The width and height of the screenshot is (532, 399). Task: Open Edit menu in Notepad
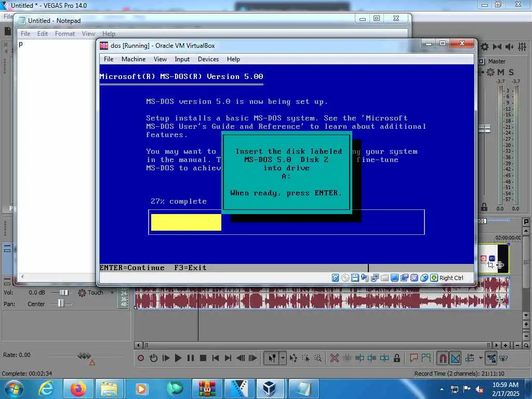[43, 34]
